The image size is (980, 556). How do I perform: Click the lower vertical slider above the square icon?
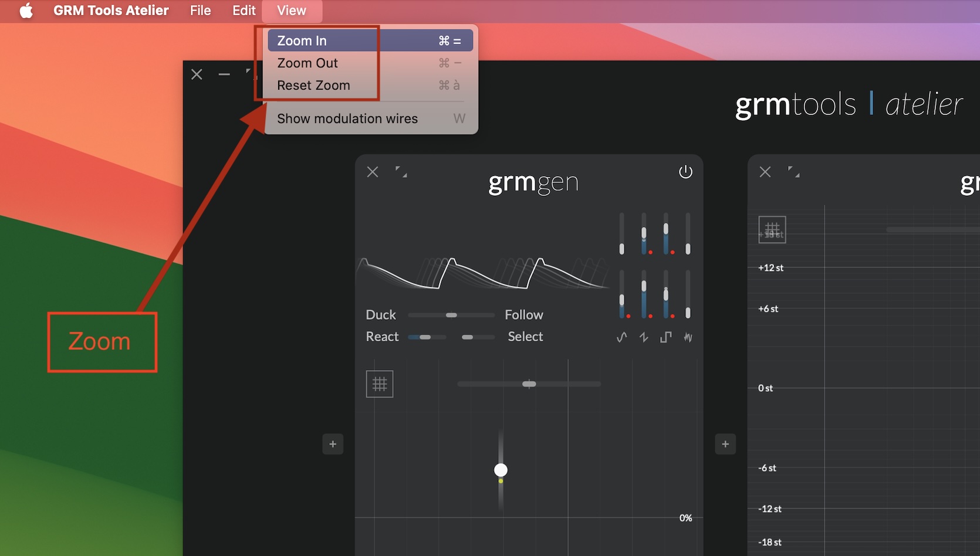click(x=665, y=294)
